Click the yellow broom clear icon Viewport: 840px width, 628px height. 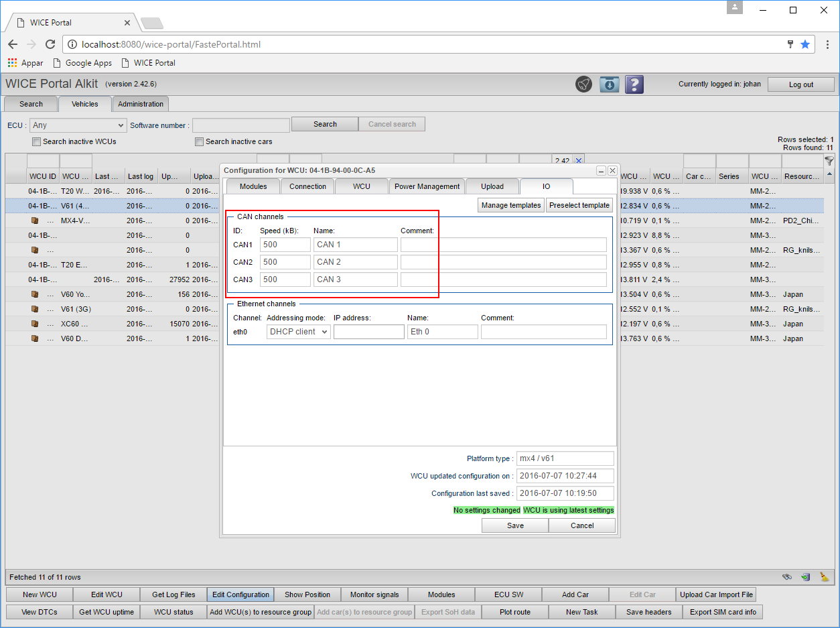coord(824,577)
